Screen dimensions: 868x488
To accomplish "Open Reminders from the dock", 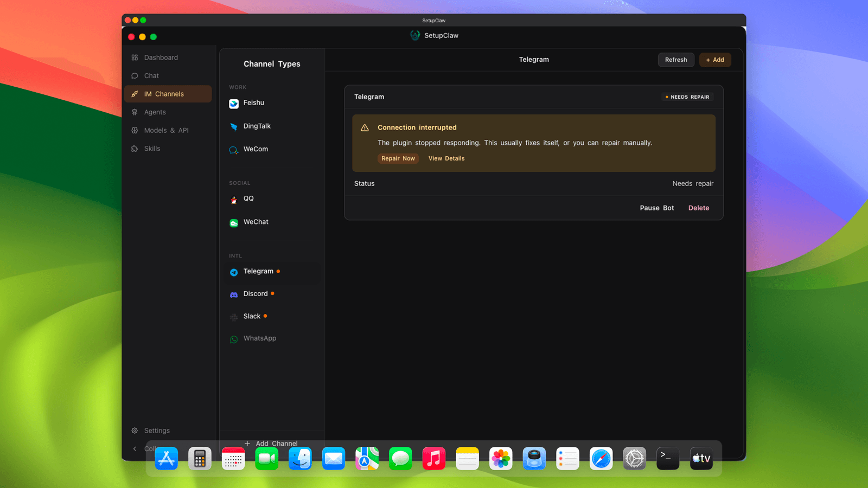I will coord(568,459).
